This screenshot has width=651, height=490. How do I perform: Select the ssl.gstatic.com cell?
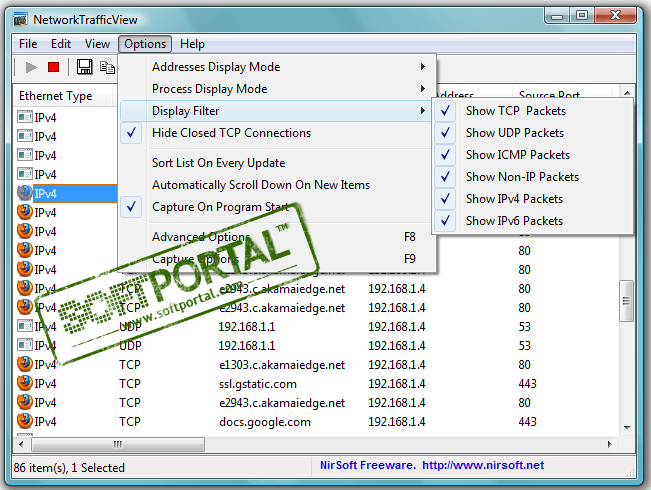coord(258,384)
